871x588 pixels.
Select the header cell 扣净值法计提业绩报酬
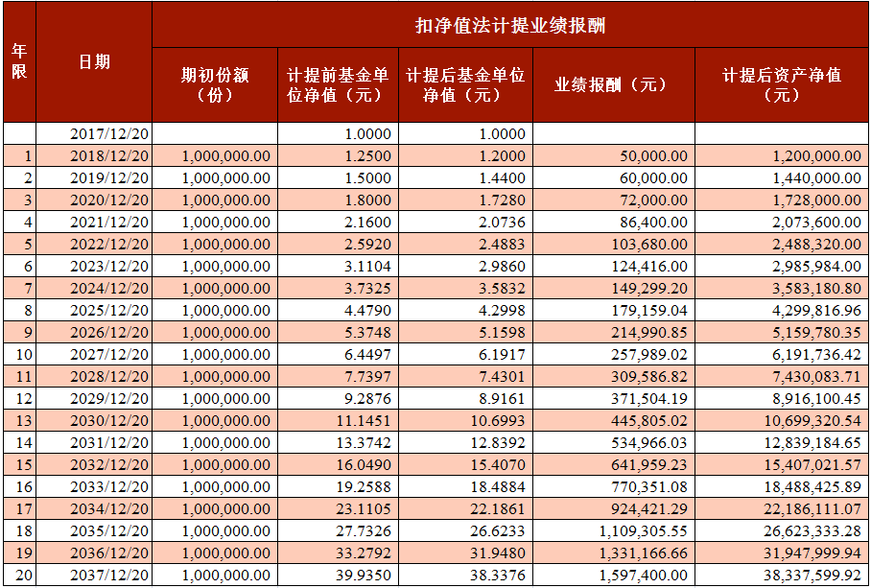pyautogui.click(x=510, y=26)
